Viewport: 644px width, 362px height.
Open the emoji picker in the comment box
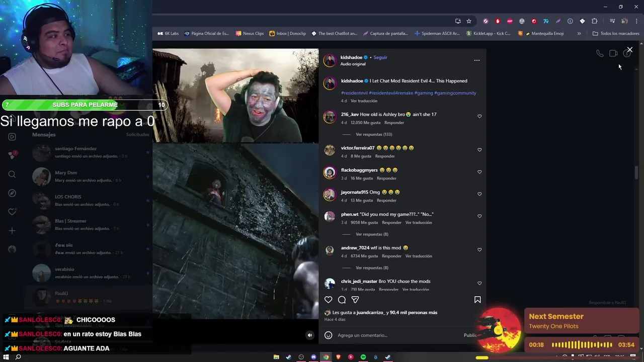tap(328, 335)
